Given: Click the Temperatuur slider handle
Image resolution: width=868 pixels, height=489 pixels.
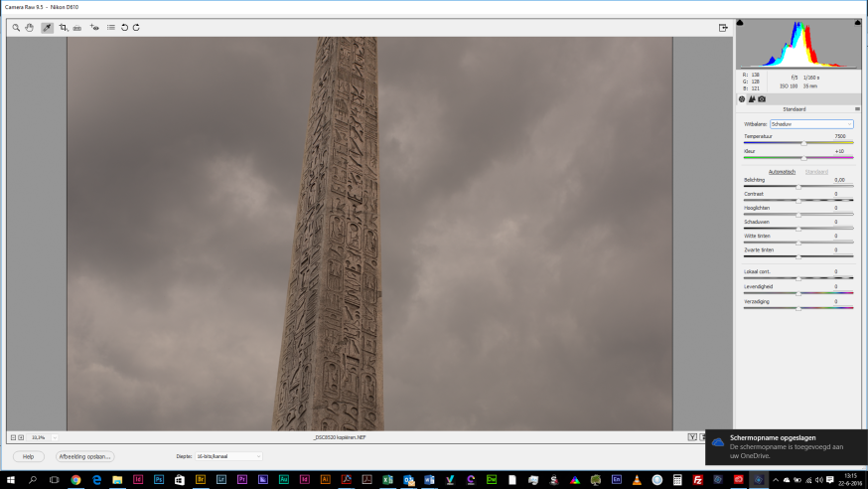Looking at the screenshot, I should click(x=804, y=143).
